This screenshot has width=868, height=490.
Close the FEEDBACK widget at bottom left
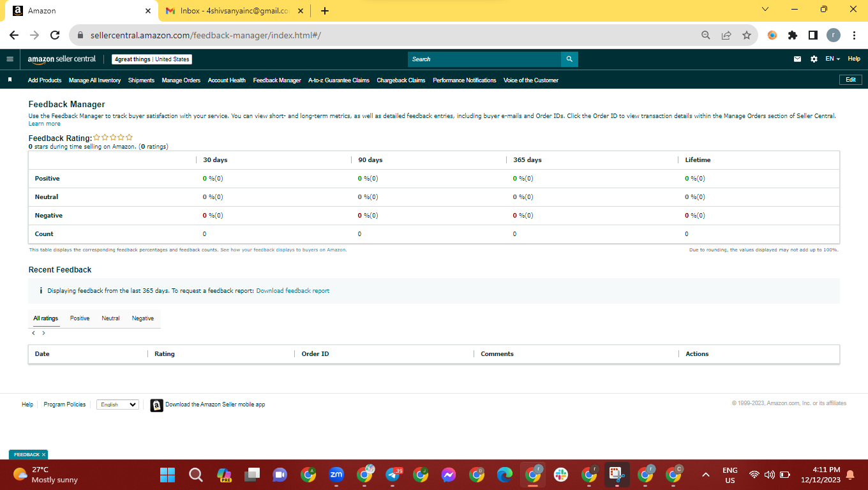tap(43, 455)
